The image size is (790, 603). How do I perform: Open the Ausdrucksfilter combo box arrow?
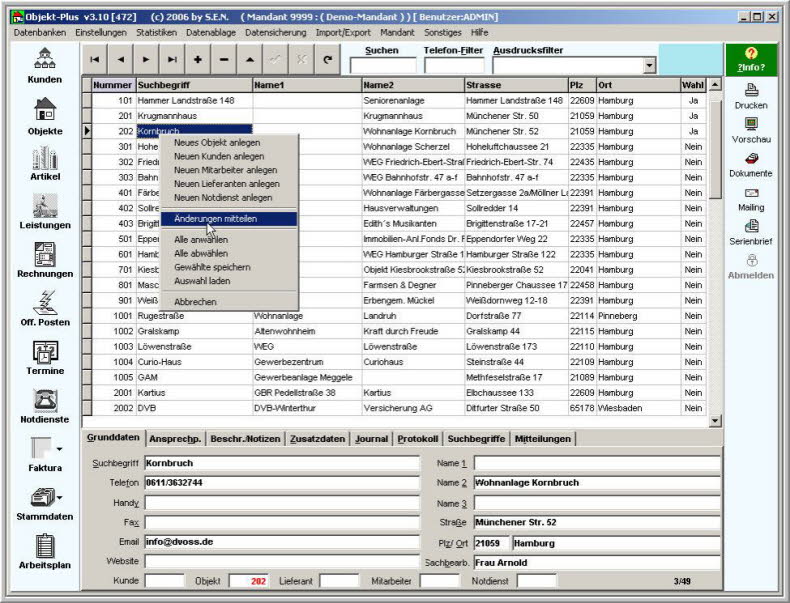coord(649,65)
